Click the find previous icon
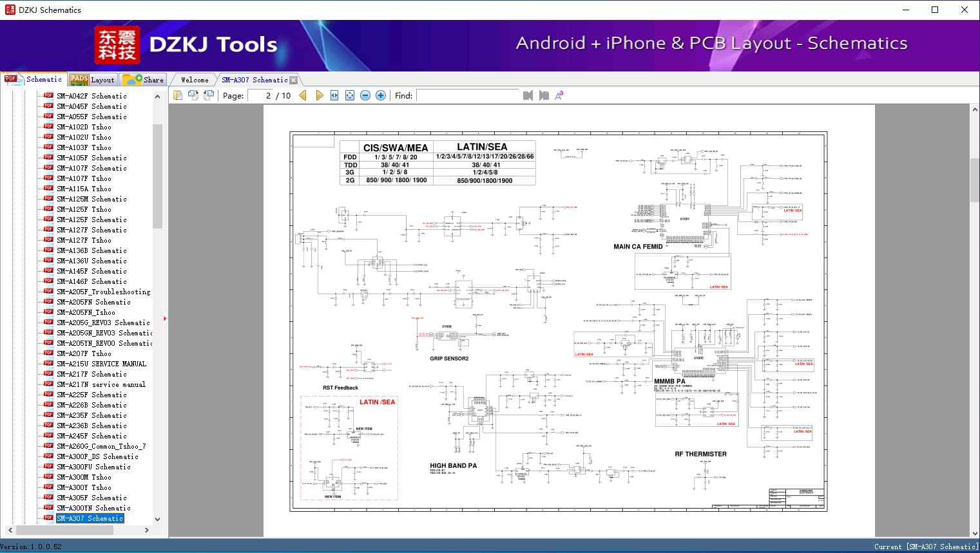Image resolution: width=980 pixels, height=553 pixels. [528, 95]
